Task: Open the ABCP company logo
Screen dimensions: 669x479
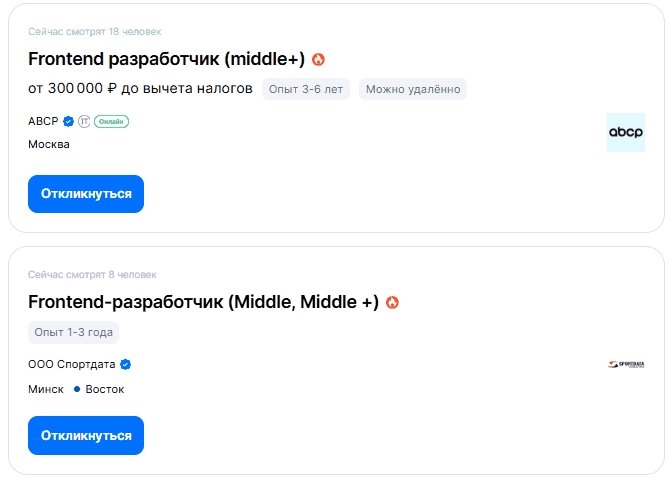Action: 626,132
